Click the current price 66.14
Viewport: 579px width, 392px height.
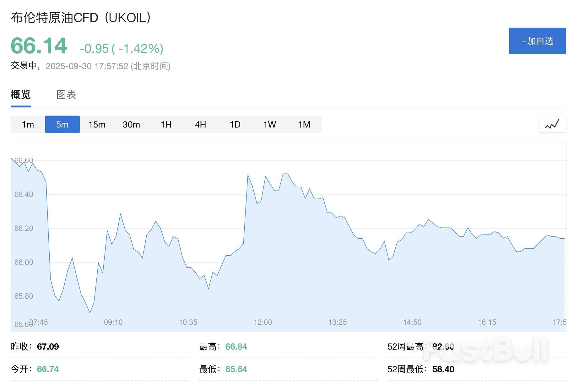click(x=39, y=46)
